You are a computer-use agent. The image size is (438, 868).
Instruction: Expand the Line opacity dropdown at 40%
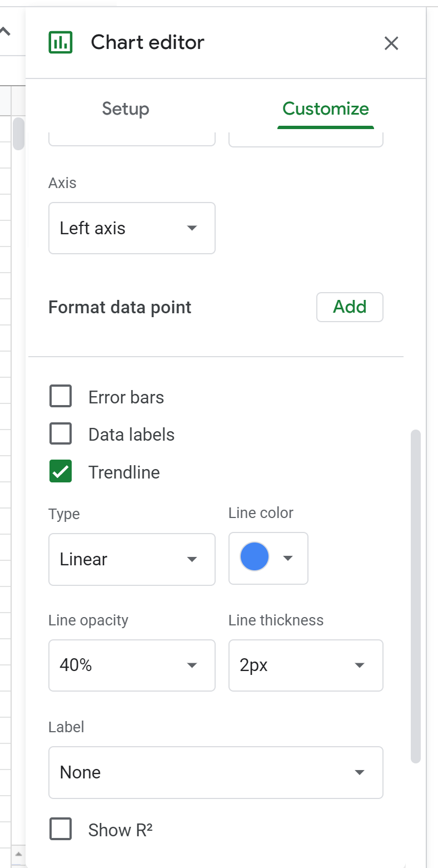click(x=132, y=665)
